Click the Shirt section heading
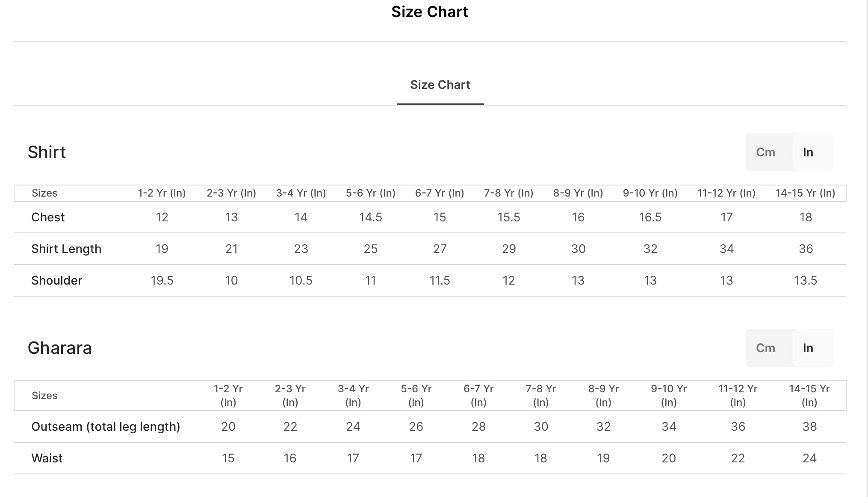Image resolution: width=868 pixels, height=497 pixels. 47,152
